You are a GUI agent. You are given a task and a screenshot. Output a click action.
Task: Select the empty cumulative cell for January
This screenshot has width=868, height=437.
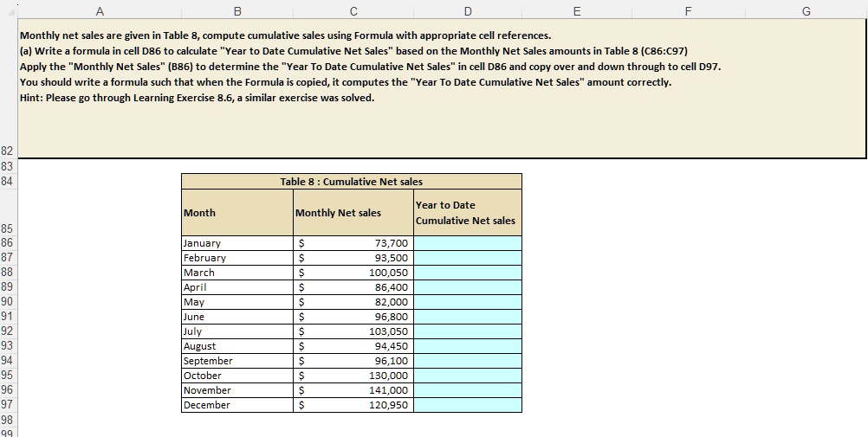(468, 243)
